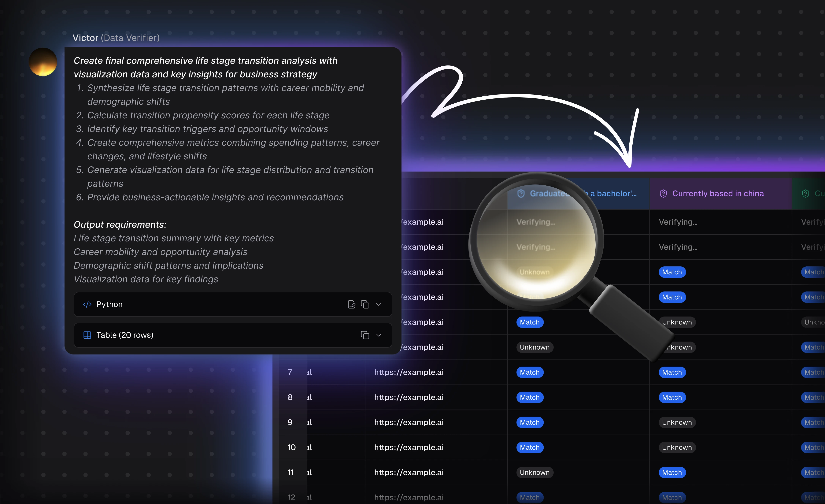Open the example.ai link in row 7
The image size is (825, 504).
(409, 372)
